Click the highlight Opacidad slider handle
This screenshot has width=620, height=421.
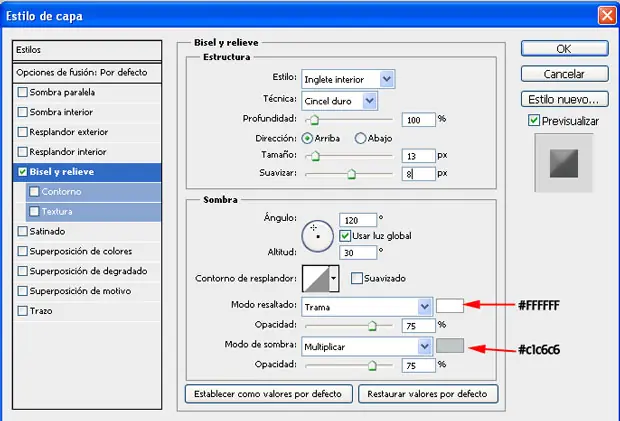(372, 326)
